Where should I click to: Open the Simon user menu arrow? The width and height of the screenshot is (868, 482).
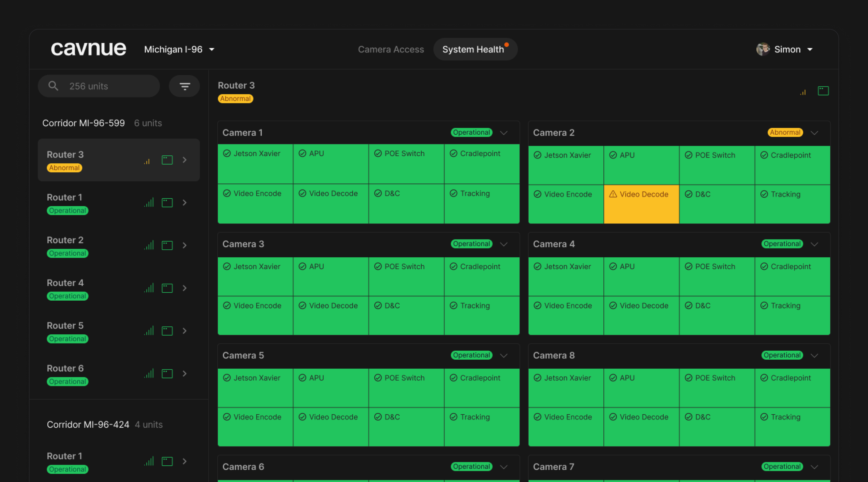(810, 49)
